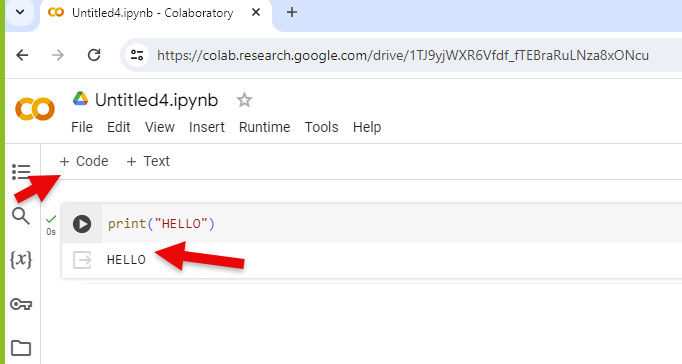Open the variables {x} panel
This screenshot has width=682, height=364.
point(21,260)
